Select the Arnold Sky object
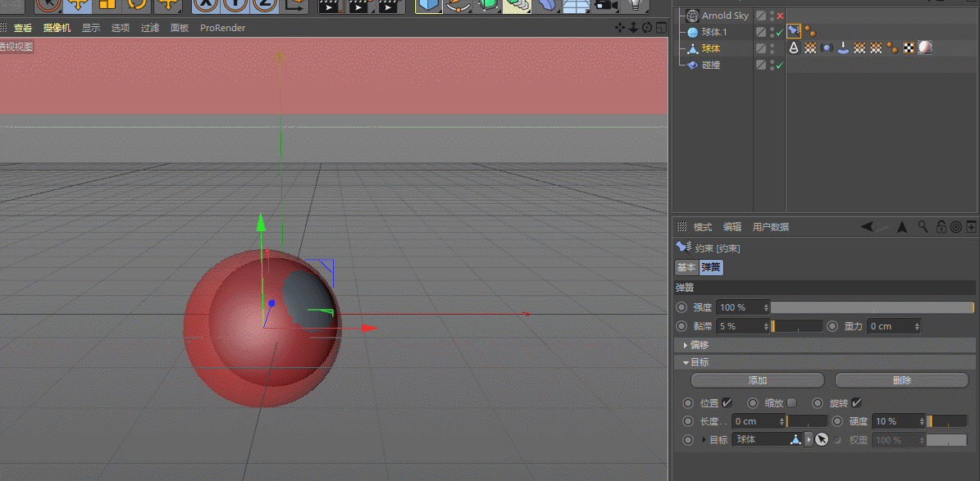980x481 pixels. pyautogui.click(x=725, y=16)
